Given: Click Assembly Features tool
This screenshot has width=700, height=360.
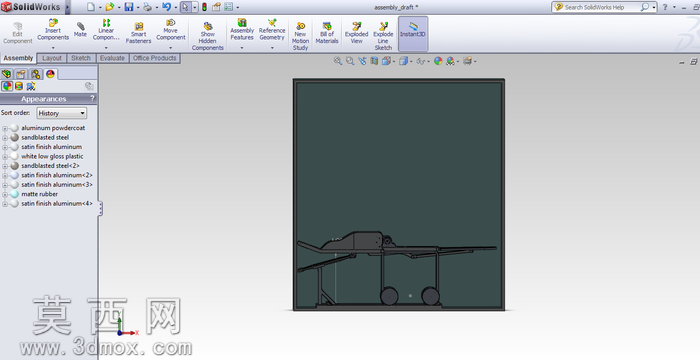Looking at the screenshot, I should (242, 30).
